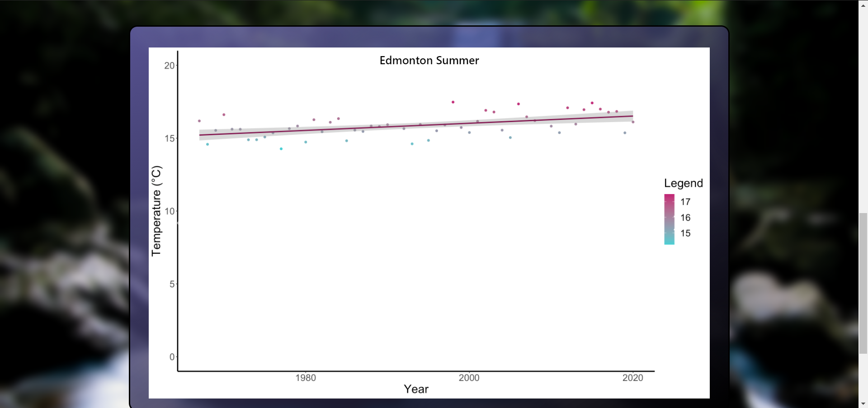Click legend value 15

tap(685, 233)
